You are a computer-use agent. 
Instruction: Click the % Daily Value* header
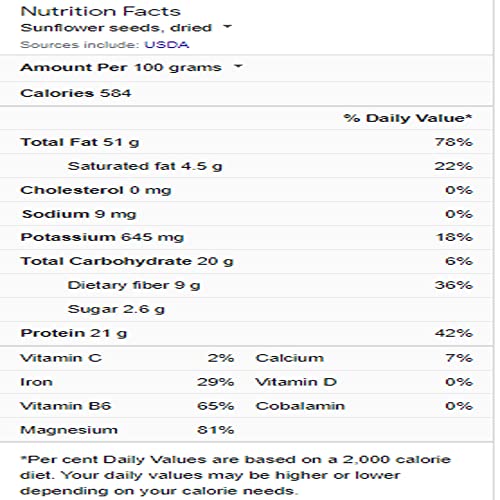click(x=408, y=118)
